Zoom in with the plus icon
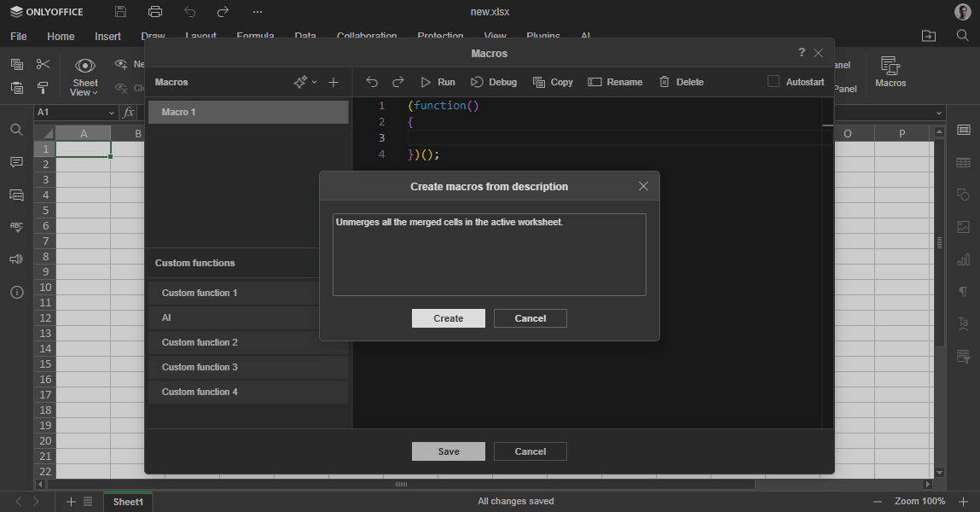980x512 pixels. coord(963,502)
